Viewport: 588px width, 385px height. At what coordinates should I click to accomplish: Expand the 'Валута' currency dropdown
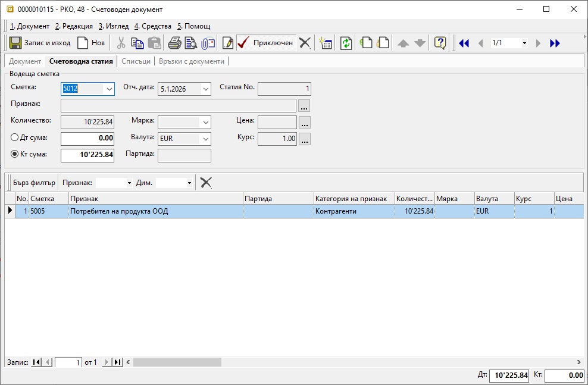point(205,139)
